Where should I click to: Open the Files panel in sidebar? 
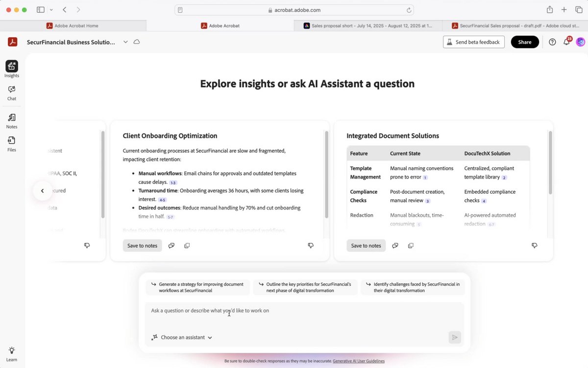pyautogui.click(x=12, y=144)
